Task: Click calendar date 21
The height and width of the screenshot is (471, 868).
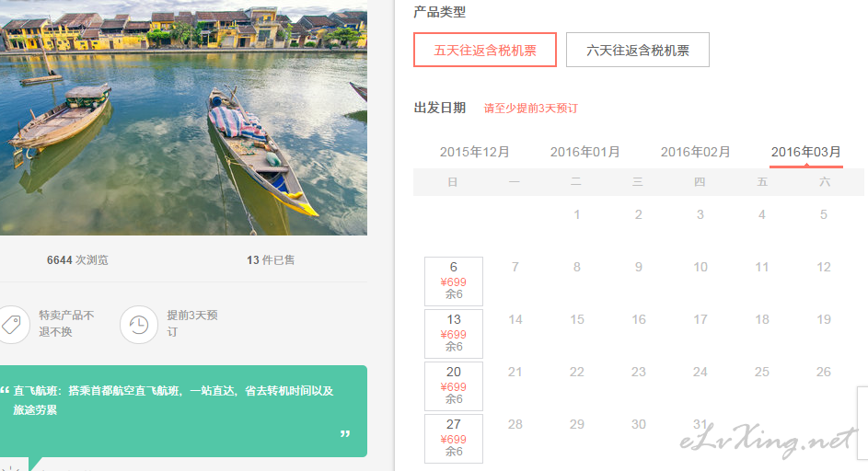Action: click(515, 372)
